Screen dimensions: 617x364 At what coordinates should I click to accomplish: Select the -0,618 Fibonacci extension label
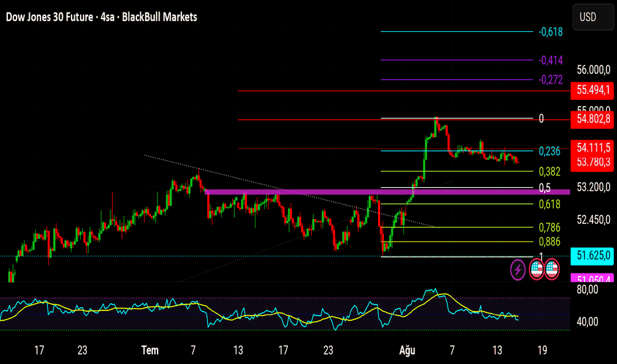coord(551,32)
